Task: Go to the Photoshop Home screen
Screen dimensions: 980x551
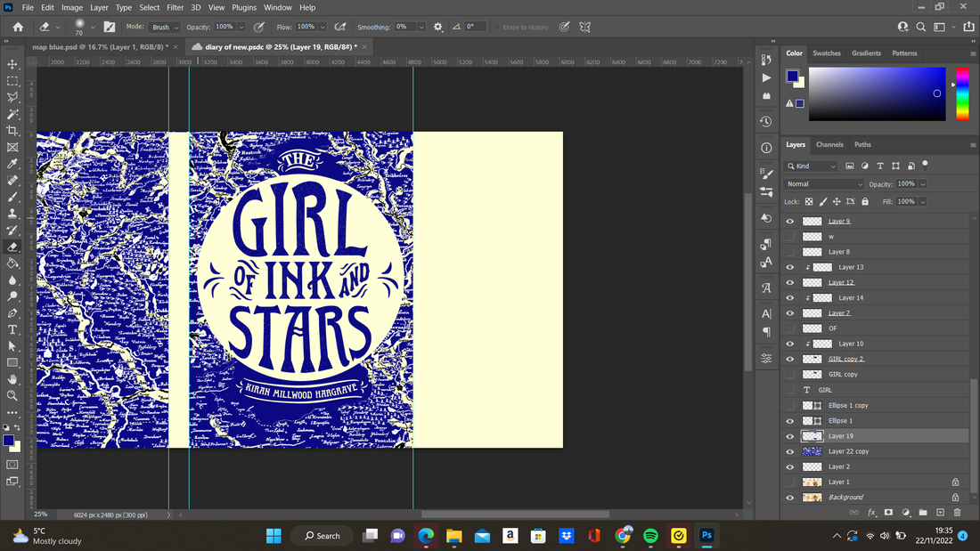Action: coord(18,27)
